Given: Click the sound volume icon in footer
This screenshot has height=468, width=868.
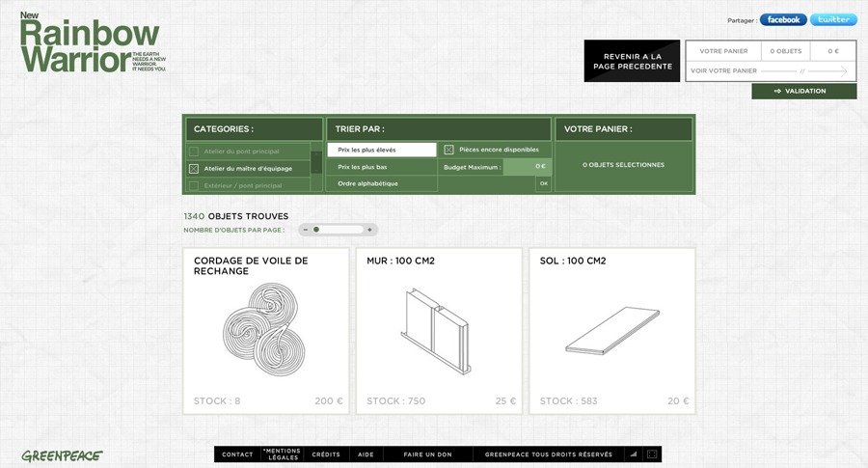Looking at the screenshot, I should tap(634, 454).
